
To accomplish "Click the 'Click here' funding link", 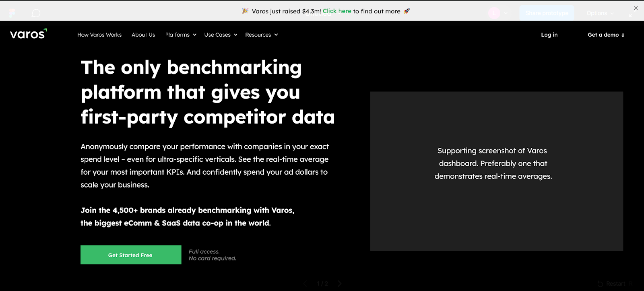I will click(337, 11).
